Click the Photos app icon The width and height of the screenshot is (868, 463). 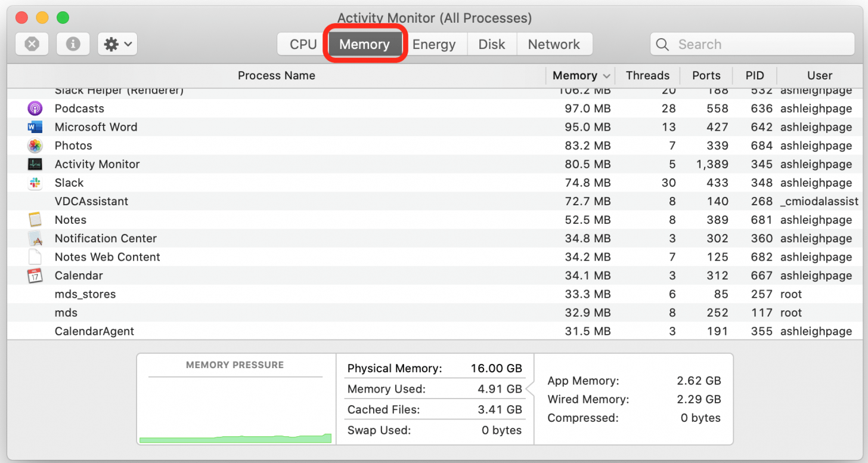[35, 146]
